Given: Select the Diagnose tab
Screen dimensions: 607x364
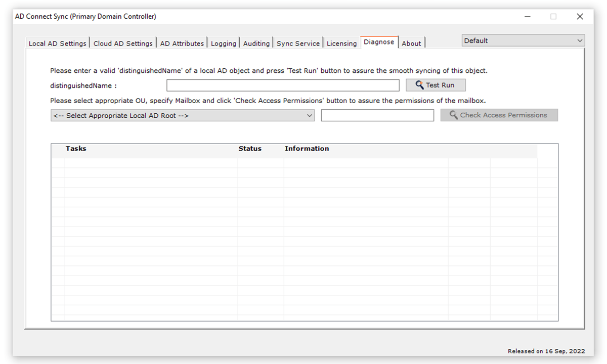Looking at the screenshot, I should pyautogui.click(x=379, y=42).
